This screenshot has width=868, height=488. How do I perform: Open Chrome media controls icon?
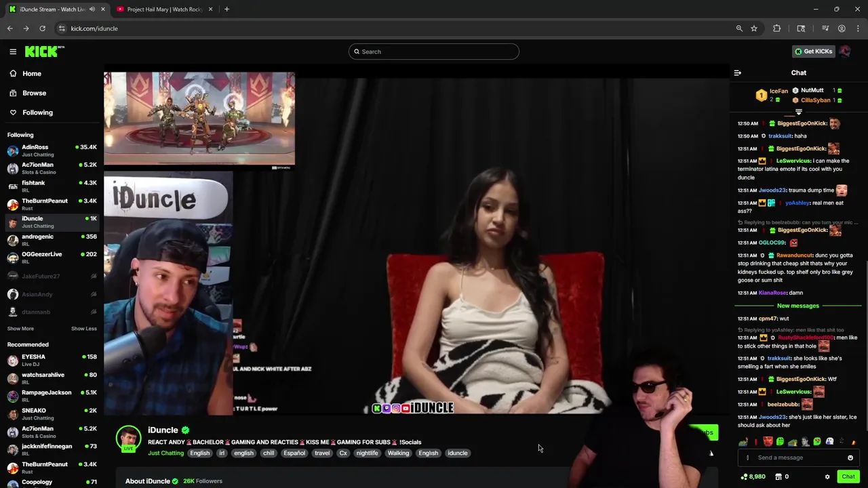click(825, 28)
